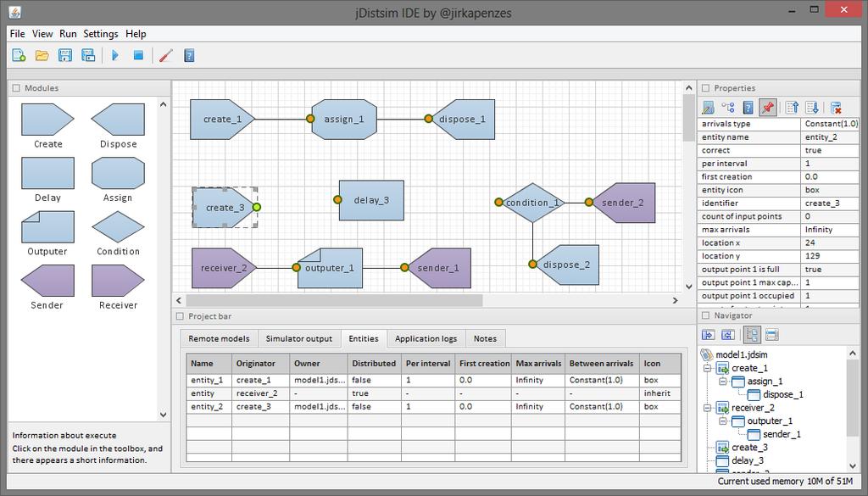The width and height of the screenshot is (868, 496).
Task: Open the File menu
Action: [17, 34]
